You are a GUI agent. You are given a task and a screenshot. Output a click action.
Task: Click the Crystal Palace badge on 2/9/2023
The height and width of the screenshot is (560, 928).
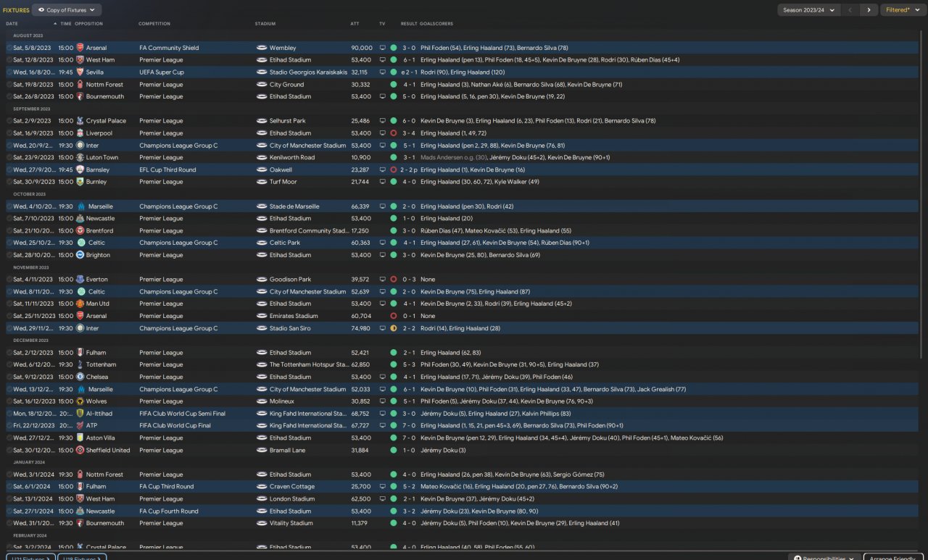pyautogui.click(x=80, y=121)
